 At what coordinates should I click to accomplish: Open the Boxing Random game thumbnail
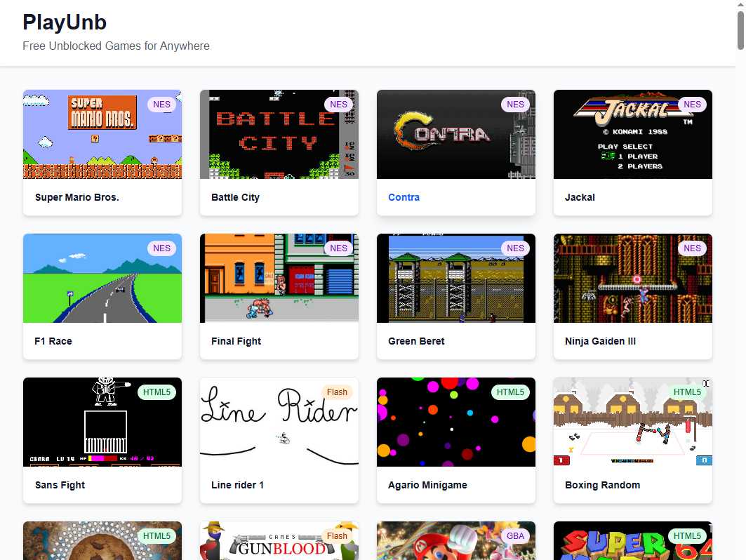pos(633,422)
